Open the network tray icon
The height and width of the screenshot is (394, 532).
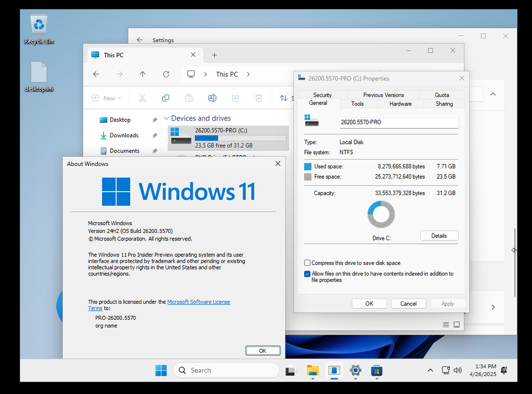tap(446, 370)
